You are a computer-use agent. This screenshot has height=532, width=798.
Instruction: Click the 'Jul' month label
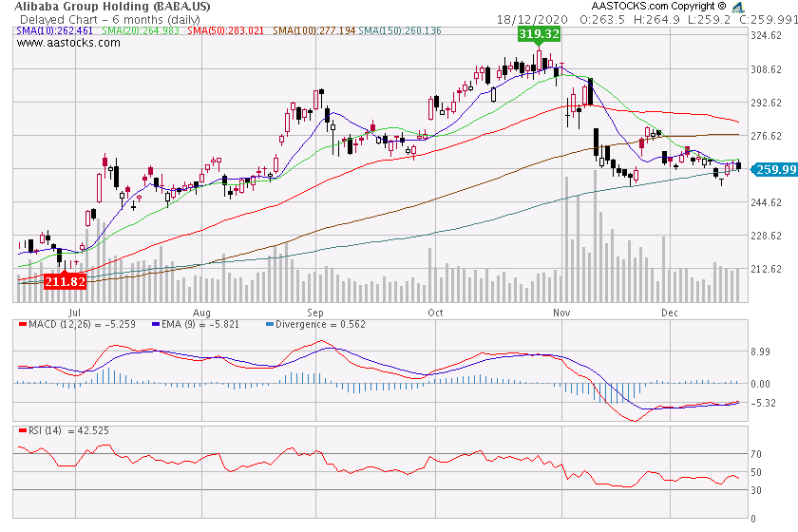74,313
